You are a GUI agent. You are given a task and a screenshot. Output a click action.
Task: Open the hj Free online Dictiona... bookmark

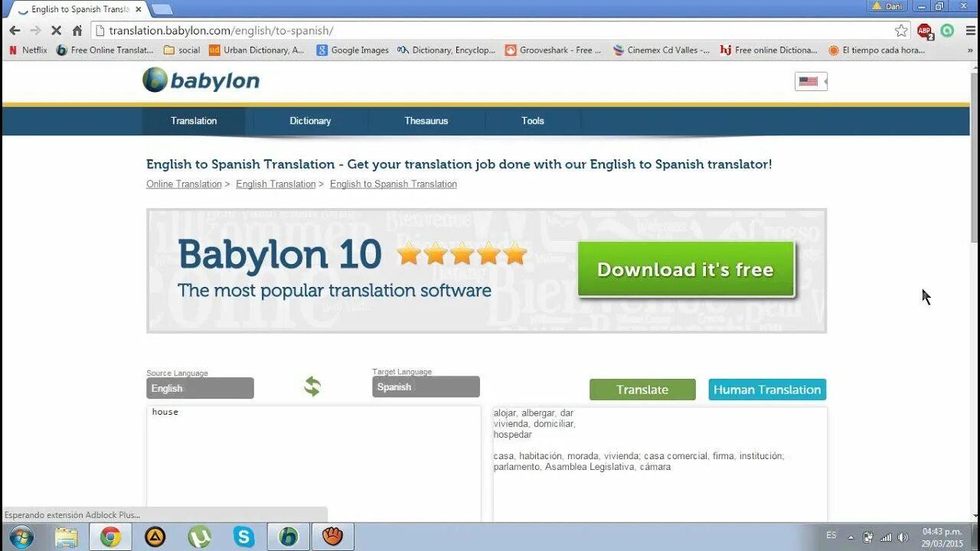[769, 51]
